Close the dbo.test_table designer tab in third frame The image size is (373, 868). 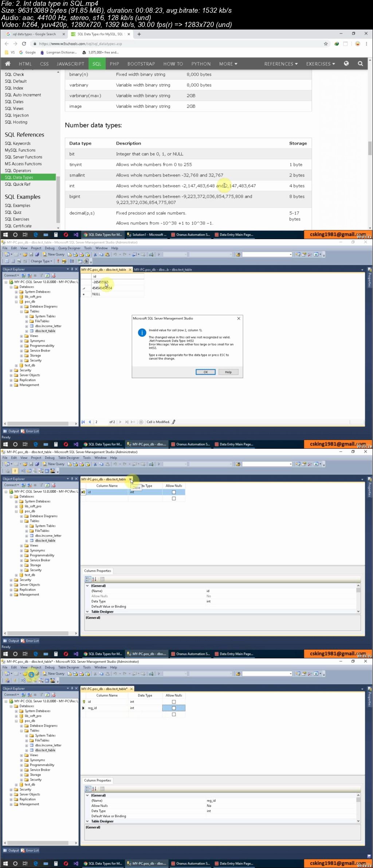pyautogui.click(x=130, y=479)
